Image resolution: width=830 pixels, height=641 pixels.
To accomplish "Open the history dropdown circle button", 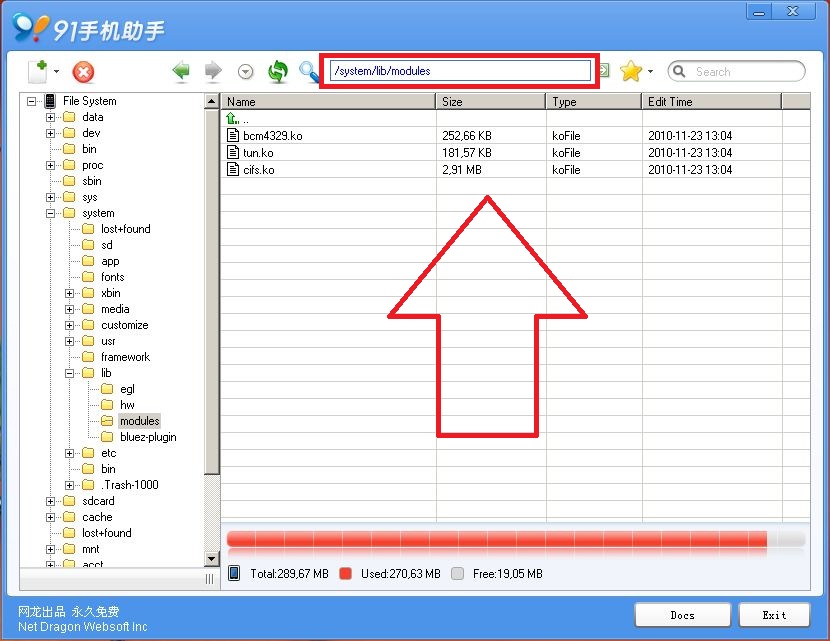I will (245, 71).
